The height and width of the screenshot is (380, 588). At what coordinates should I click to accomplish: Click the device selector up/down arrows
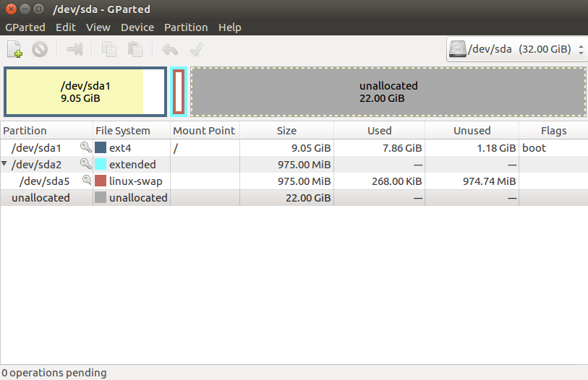tap(581, 49)
